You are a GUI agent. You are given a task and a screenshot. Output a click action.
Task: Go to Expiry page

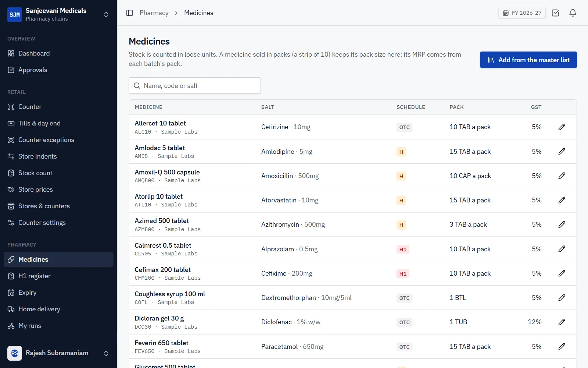pos(58,293)
